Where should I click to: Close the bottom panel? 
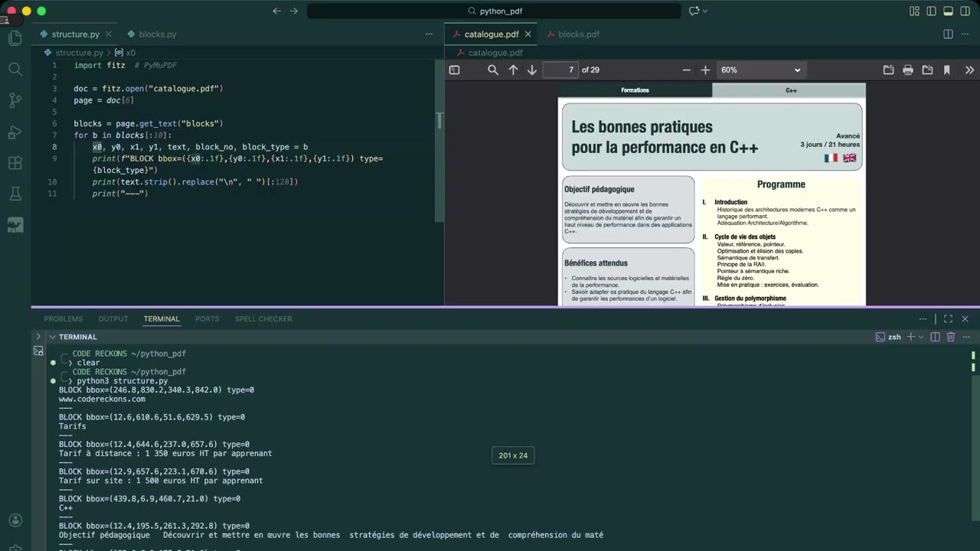pos(965,319)
